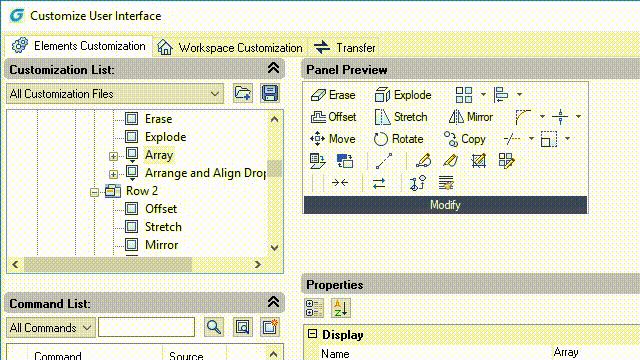Select Row 2 in the customization tree

(x=142, y=191)
